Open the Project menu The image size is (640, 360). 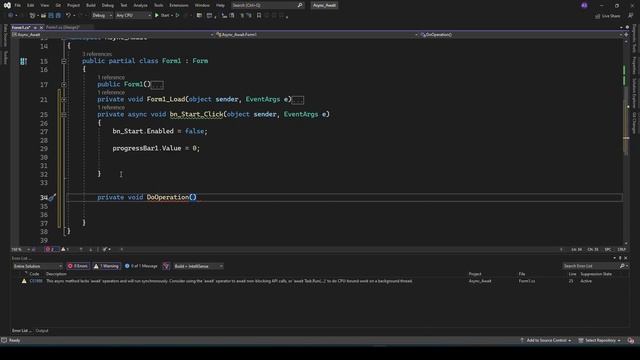pos(73,5)
